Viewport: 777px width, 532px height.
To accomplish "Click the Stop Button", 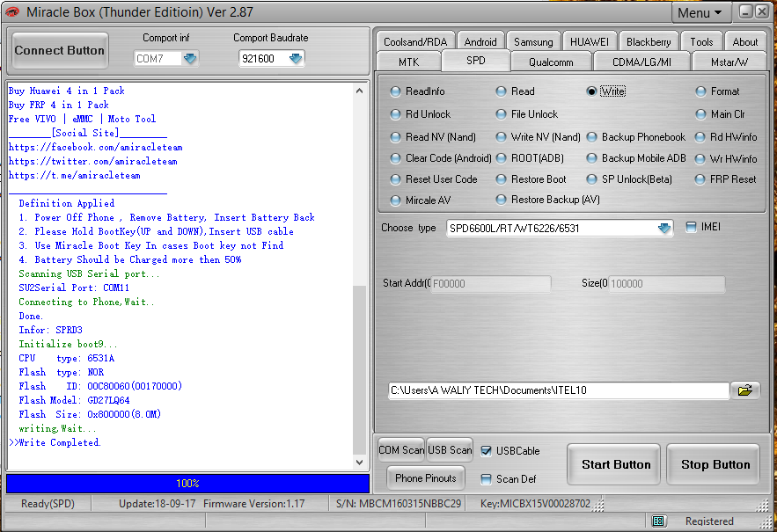I will pos(715,464).
